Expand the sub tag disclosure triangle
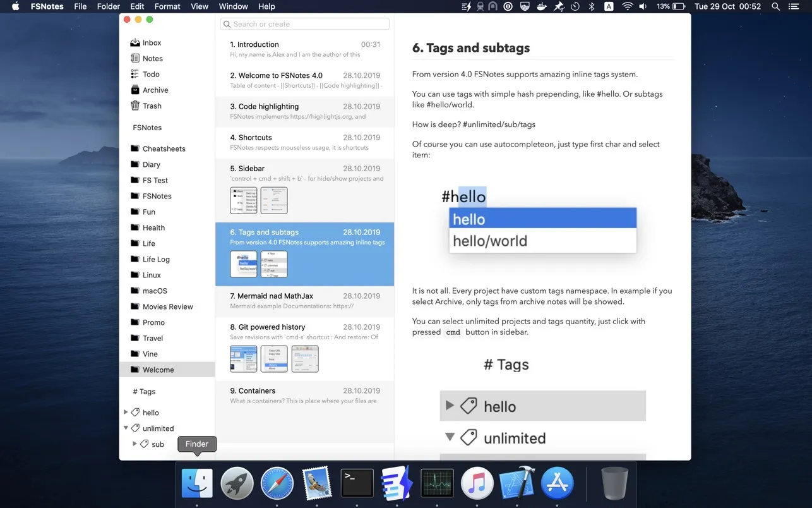 click(x=134, y=444)
